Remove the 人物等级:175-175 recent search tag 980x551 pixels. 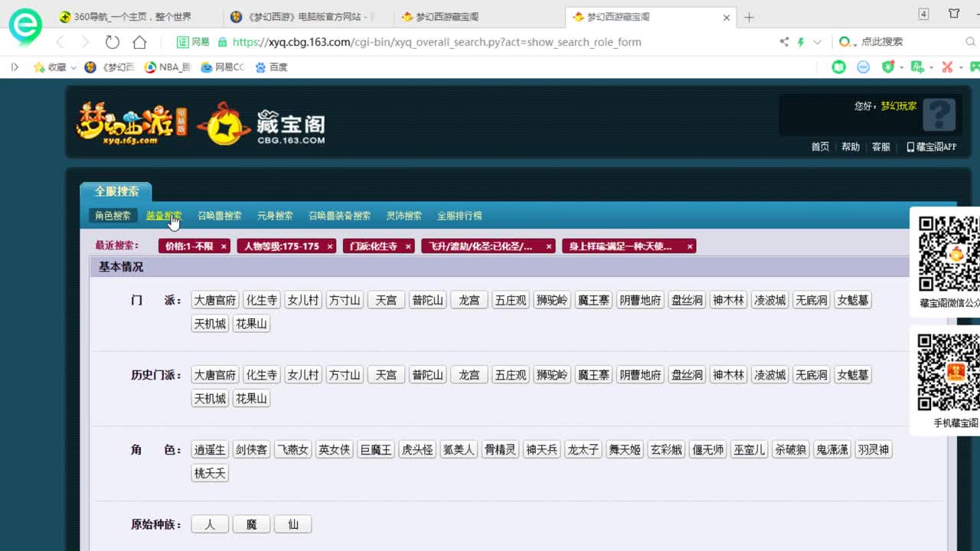pos(330,246)
